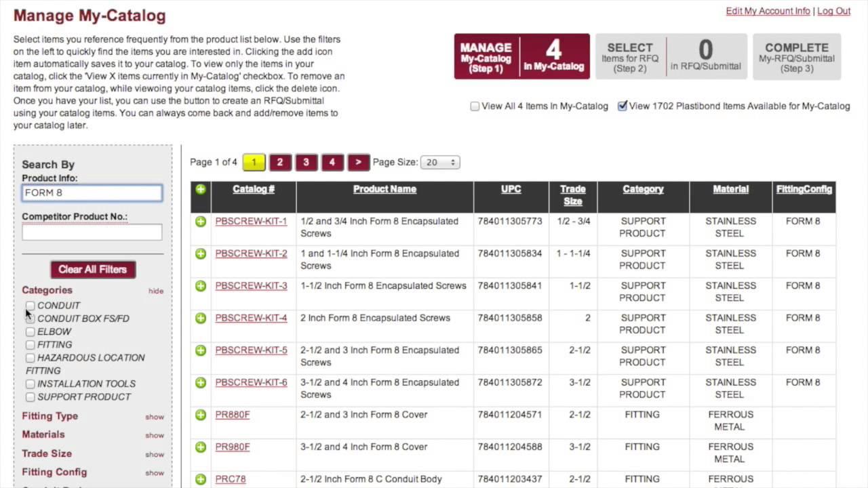Add PR880F cover with green plus icon
The height and width of the screenshot is (488, 868).
click(x=201, y=415)
